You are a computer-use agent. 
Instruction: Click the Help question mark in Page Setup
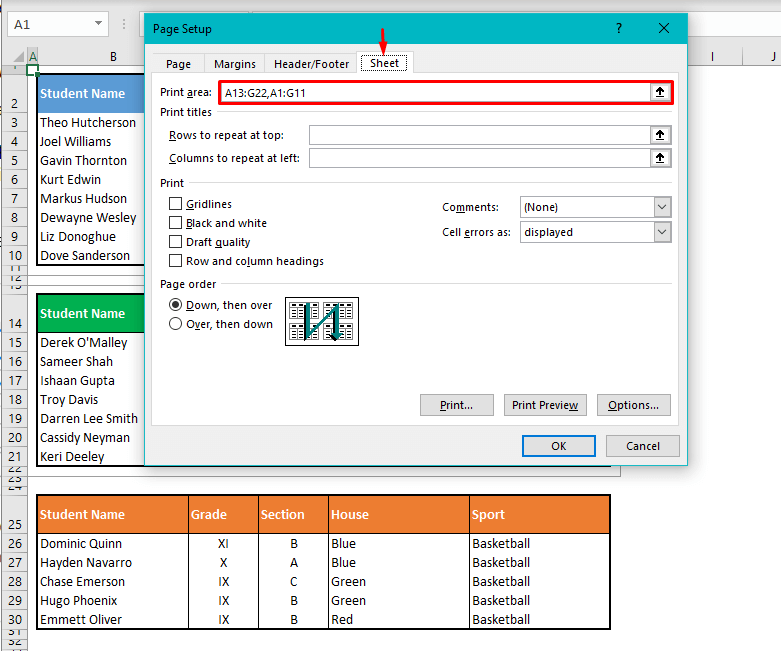tap(619, 28)
